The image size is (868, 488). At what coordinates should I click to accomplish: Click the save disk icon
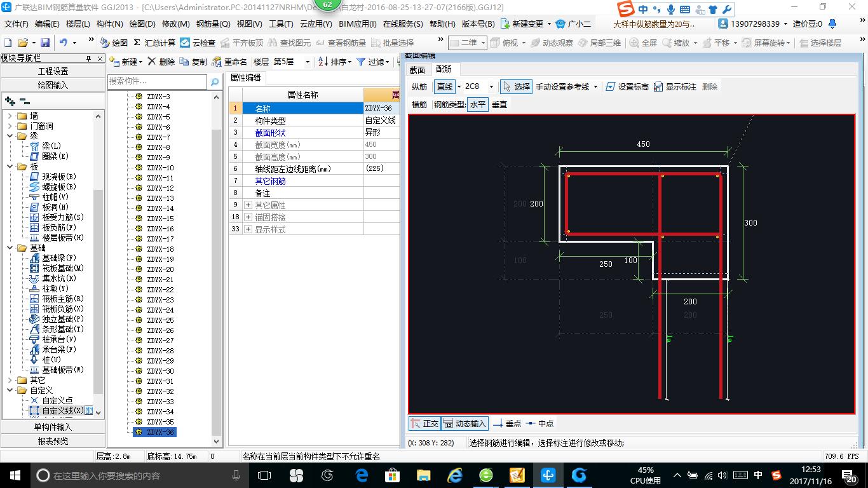[45, 43]
